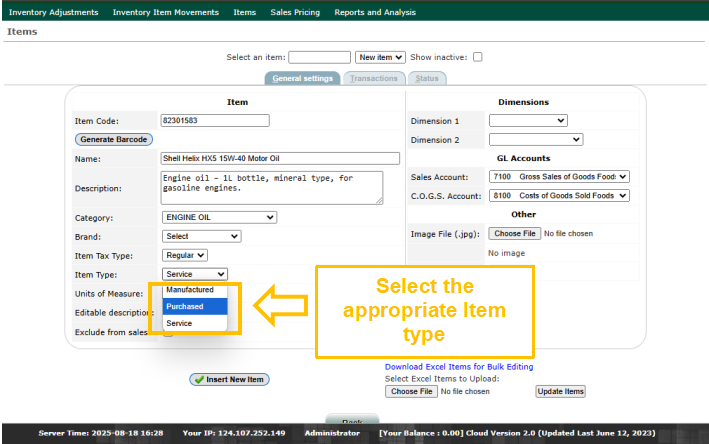The height and width of the screenshot is (444, 709).
Task: Click the Name field with Shell Helix
Action: (x=280, y=158)
